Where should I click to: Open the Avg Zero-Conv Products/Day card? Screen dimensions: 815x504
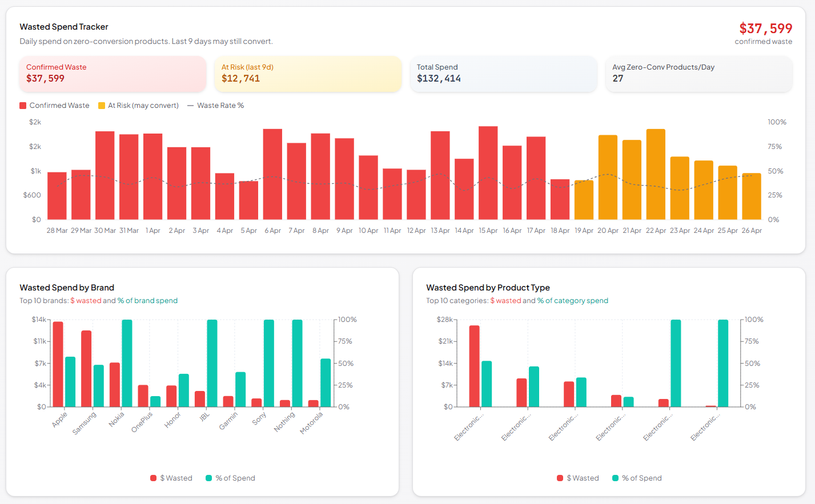pyautogui.click(x=698, y=74)
